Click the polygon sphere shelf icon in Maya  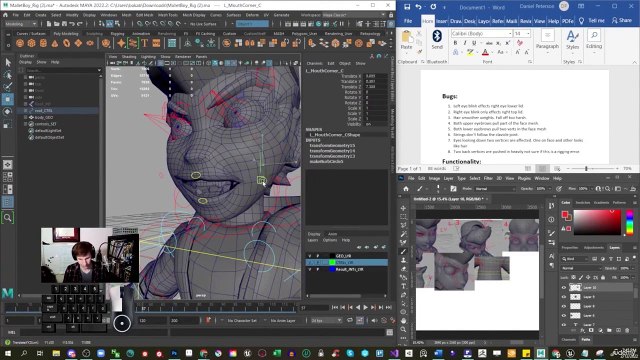pyautogui.click(x=20, y=43)
